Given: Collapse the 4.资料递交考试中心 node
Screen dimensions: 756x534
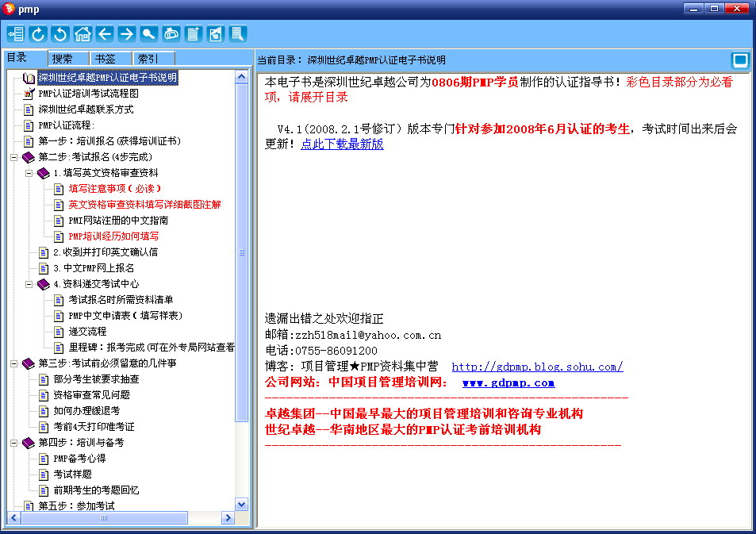Looking at the screenshot, I should 29,284.
